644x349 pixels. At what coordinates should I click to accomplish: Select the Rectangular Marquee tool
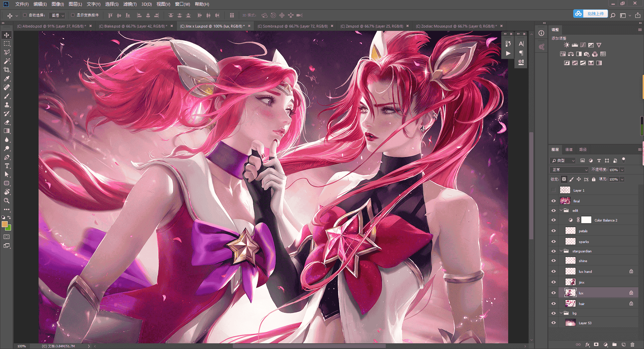pos(7,44)
